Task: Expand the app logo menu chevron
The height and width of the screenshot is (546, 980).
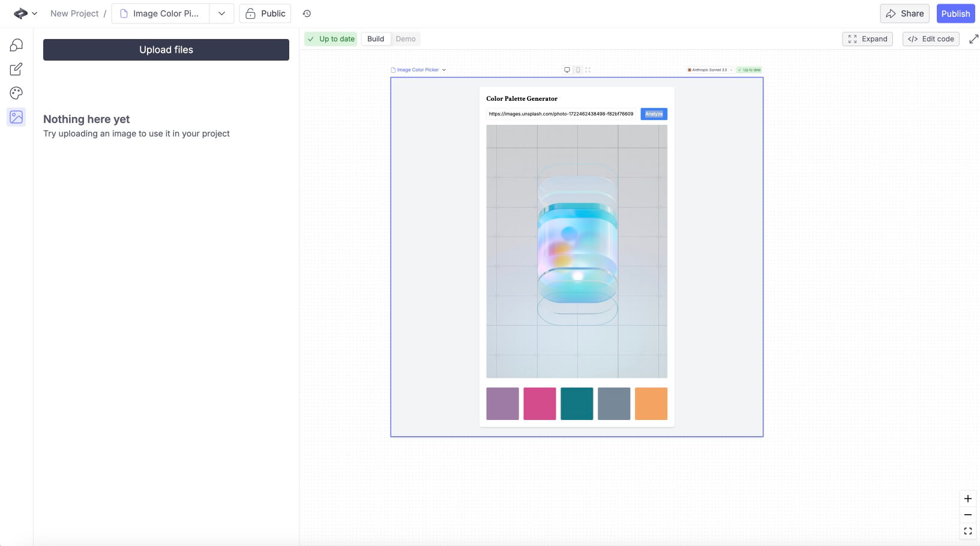Action: coord(34,14)
